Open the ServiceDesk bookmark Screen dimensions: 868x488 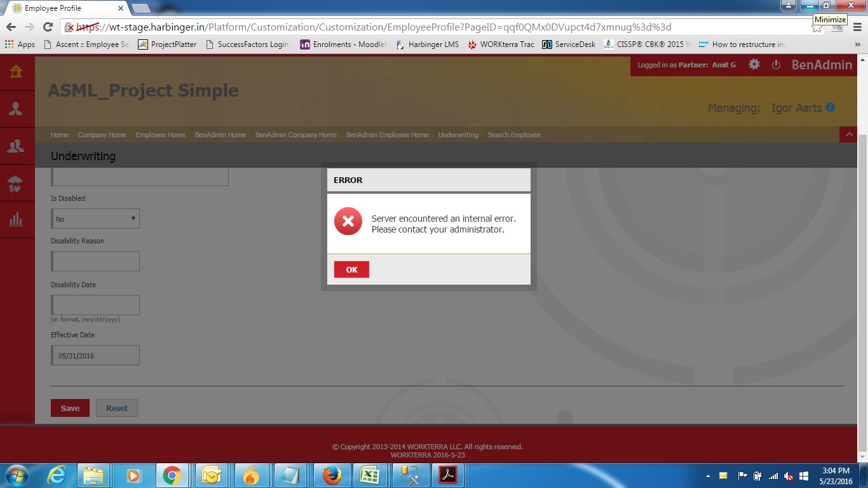569,44
